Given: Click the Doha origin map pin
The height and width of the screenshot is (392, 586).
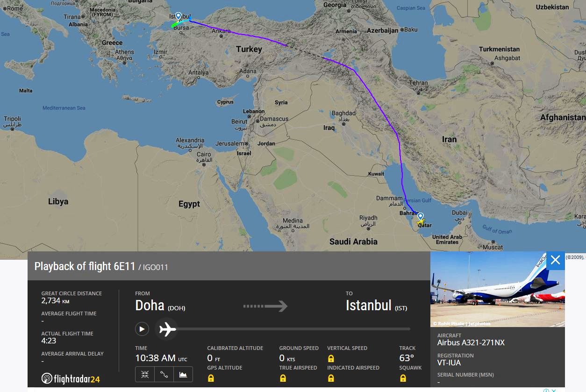Looking at the screenshot, I should click(421, 216).
